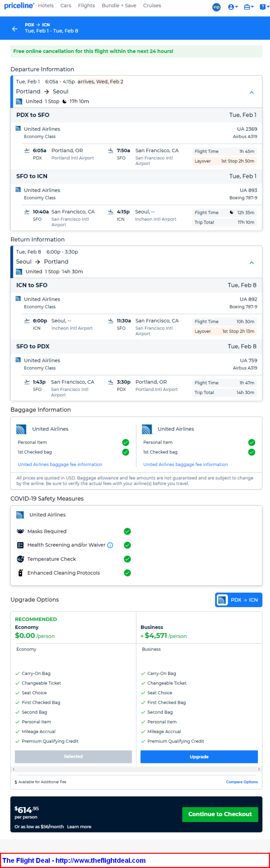
Task: Click takeoff icon beside 10:40a San Francisco
Action: tap(27, 212)
